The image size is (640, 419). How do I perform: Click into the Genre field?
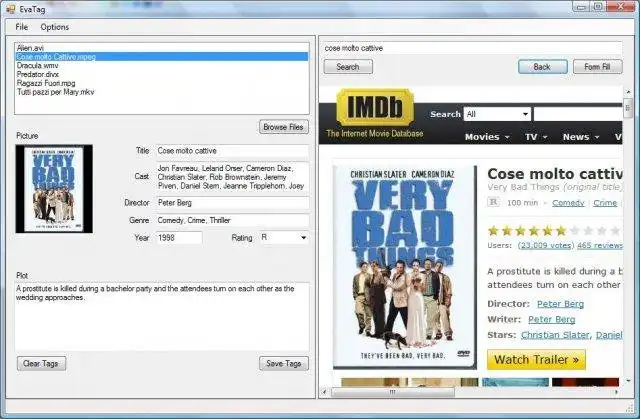[232, 220]
